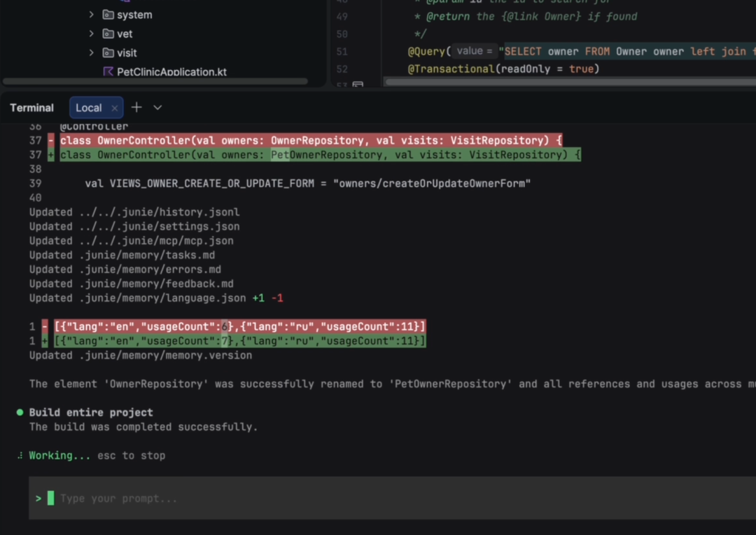Click the Terminal panel title
The height and width of the screenshot is (535, 756).
point(31,108)
